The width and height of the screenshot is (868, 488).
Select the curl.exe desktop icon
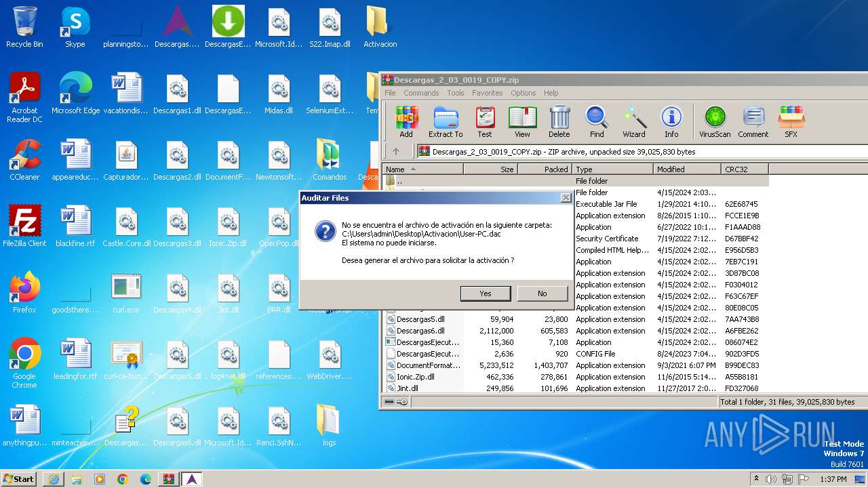pos(126,293)
